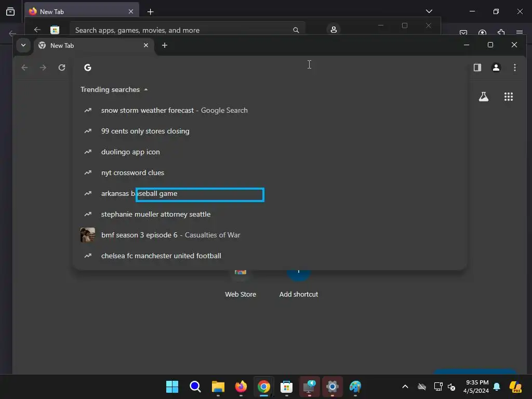Click Chrome's forward arrow

(43, 68)
